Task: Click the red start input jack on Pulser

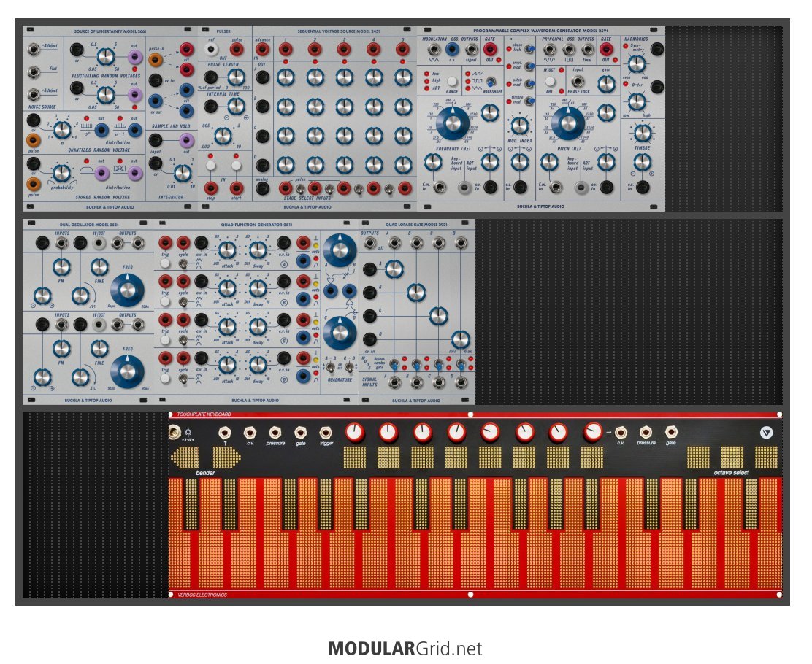Action: click(x=236, y=188)
